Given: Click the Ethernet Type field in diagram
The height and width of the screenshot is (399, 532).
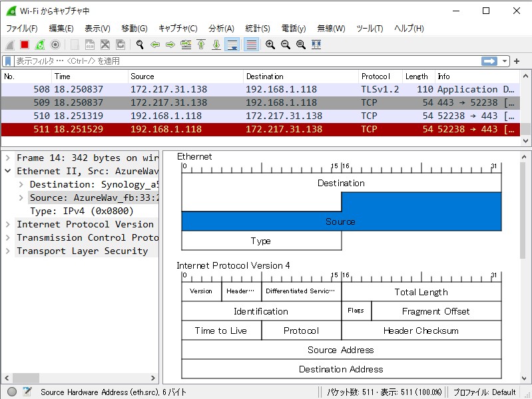Looking at the screenshot, I should 261,241.
